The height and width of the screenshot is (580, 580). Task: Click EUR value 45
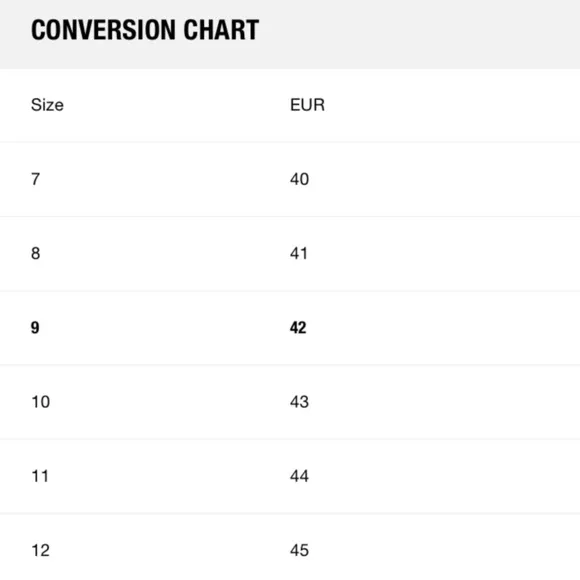click(x=299, y=550)
